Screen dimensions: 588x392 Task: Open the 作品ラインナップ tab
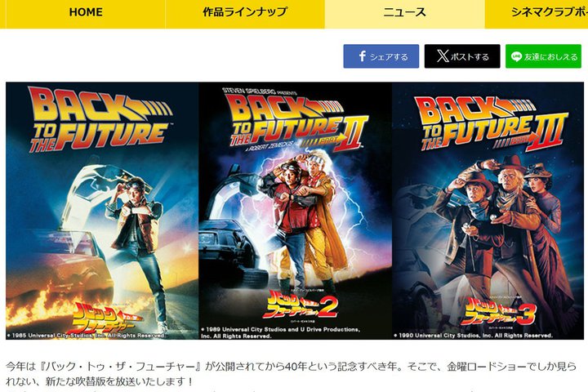pyautogui.click(x=245, y=13)
